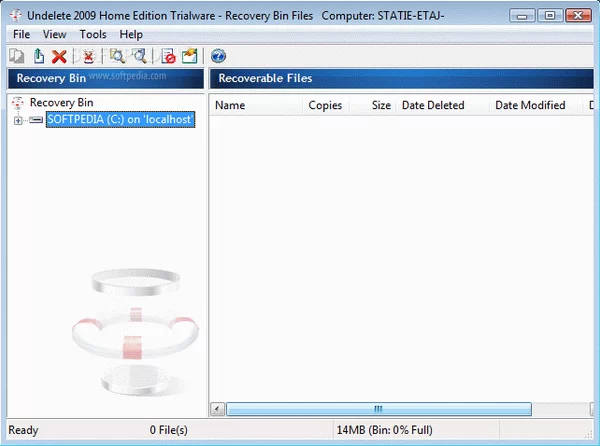Viewport: 600px width, 446px height.
Task: Click the horizontal scrollbar thumb
Action: coord(379,409)
